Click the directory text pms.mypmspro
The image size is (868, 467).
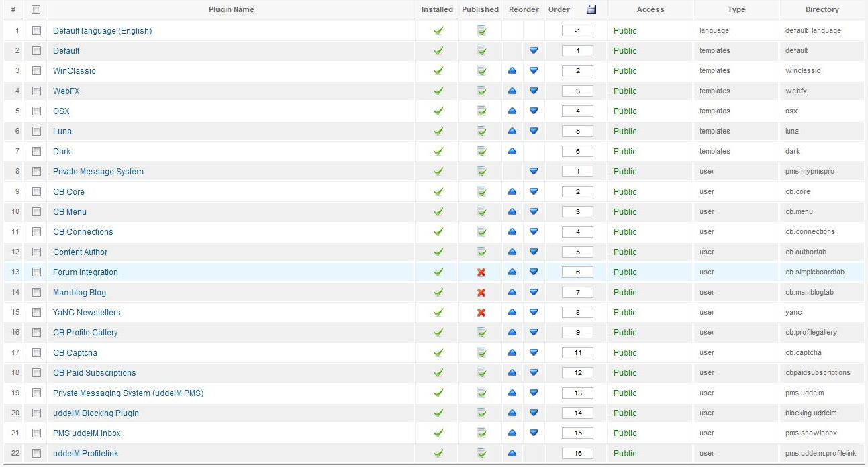tap(810, 172)
